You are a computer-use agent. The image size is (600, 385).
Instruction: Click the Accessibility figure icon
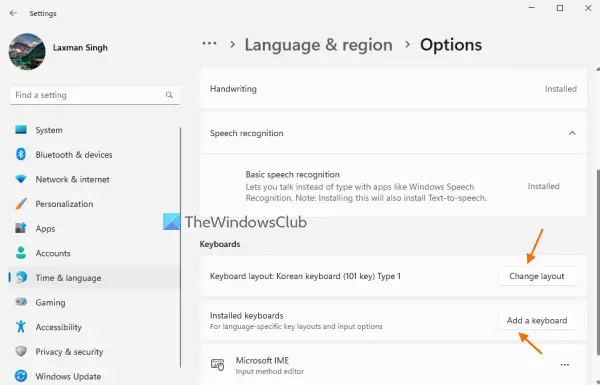coord(21,327)
